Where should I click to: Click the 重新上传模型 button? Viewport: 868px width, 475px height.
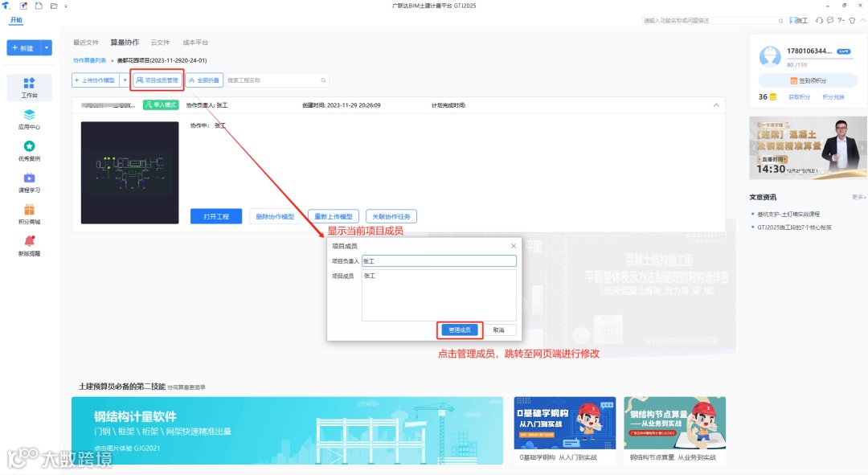point(334,216)
